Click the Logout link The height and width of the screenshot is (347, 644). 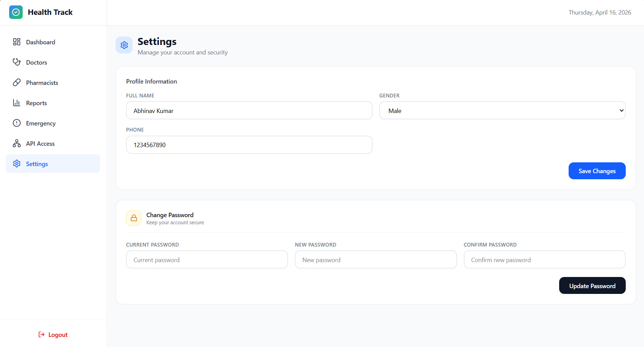[x=53, y=334]
